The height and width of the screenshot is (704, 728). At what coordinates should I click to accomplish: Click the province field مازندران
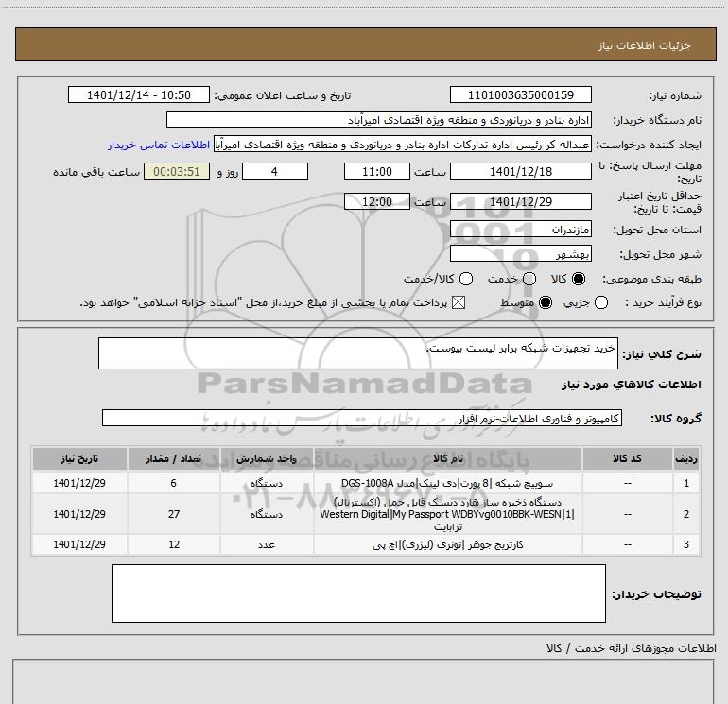point(520,230)
